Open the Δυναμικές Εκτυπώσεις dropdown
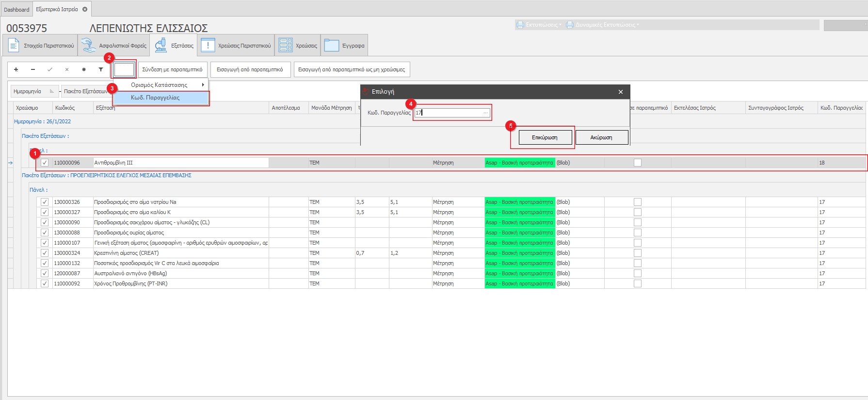 pyautogui.click(x=603, y=25)
